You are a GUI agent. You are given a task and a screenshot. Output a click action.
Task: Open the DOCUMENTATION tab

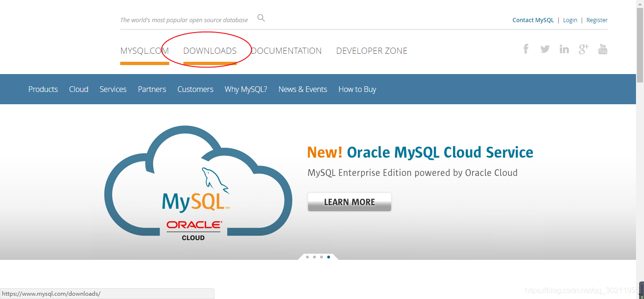286,51
